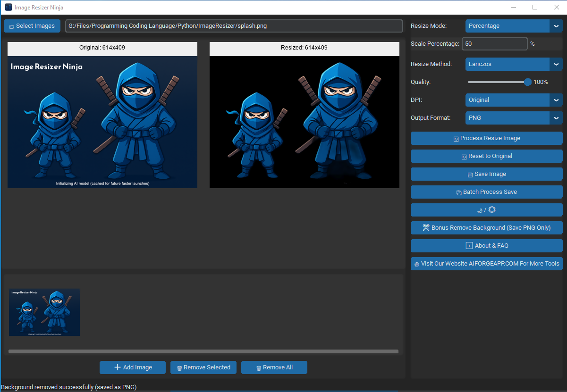Click the trash icon on Remove Selected
Image resolution: width=567 pixels, height=392 pixels.
[179, 368]
